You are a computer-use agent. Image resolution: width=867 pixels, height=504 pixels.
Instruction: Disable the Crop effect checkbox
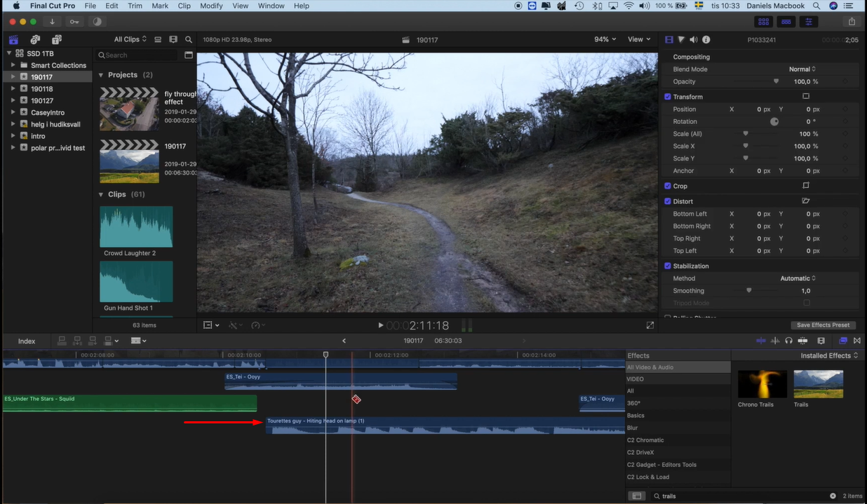point(667,186)
